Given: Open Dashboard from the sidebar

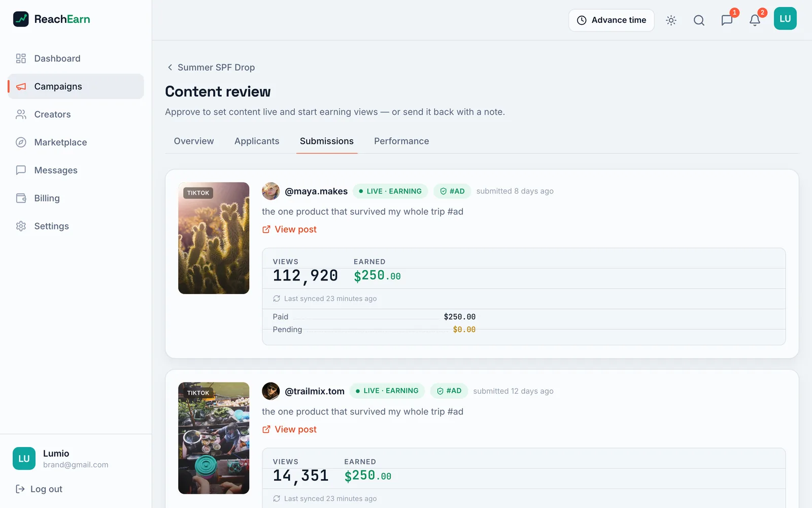Looking at the screenshot, I should (x=76, y=58).
